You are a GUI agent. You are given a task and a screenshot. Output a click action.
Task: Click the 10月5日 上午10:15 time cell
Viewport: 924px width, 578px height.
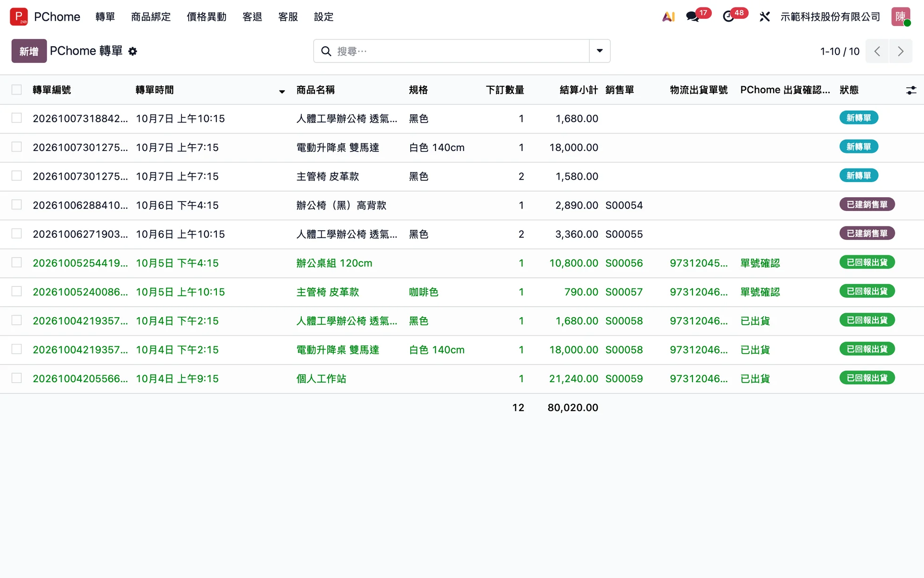click(180, 292)
